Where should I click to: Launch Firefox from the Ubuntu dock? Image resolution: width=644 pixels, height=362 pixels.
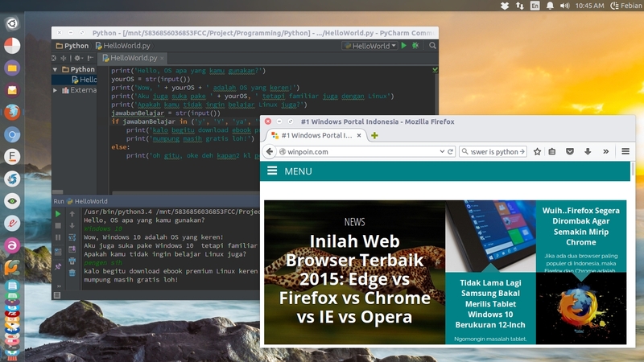pyautogui.click(x=12, y=112)
